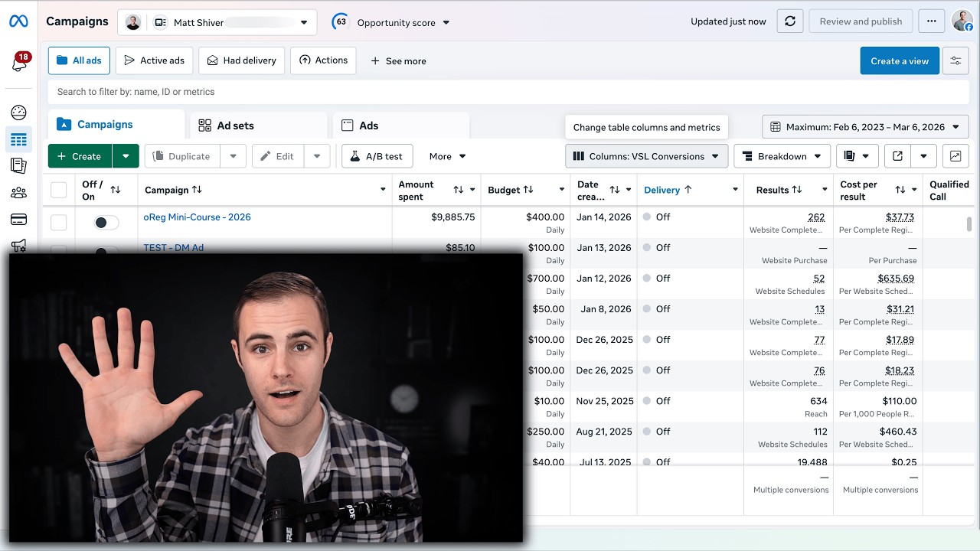Sort by Budget arrows
This screenshot has height=551, width=980.
click(x=528, y=190)
